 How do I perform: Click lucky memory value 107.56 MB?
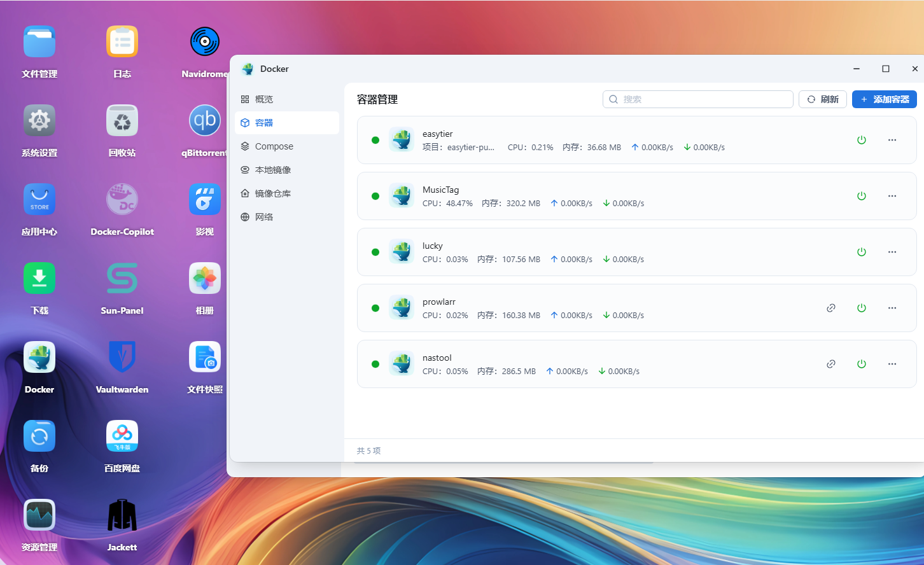521,260
